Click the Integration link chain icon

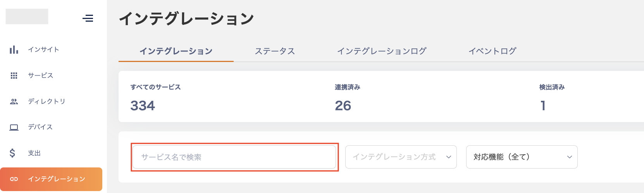coord(14,179)
